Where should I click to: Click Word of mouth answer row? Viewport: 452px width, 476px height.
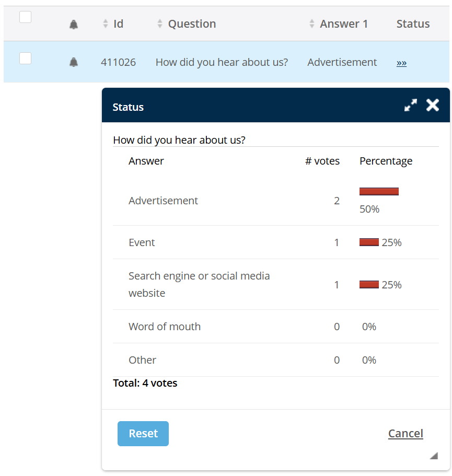(x=275, y=327)
